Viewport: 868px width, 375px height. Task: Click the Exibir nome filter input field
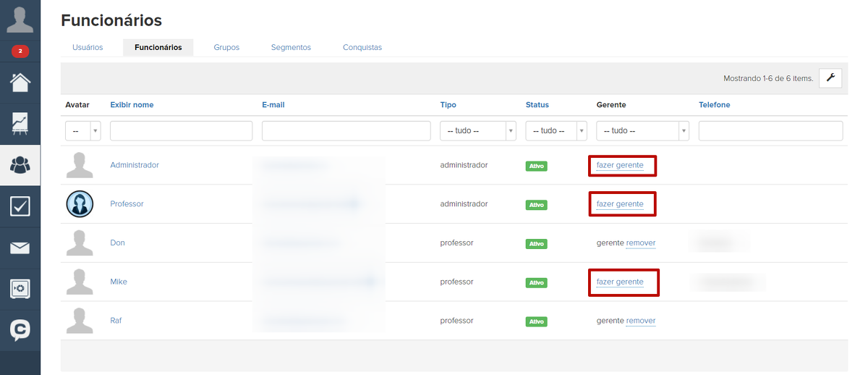point(181,131)
